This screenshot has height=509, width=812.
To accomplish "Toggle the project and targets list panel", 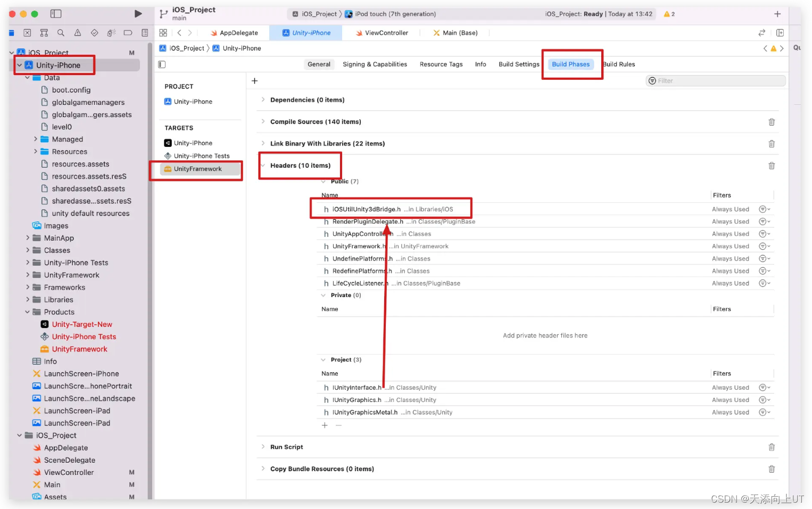I will 162,64.
